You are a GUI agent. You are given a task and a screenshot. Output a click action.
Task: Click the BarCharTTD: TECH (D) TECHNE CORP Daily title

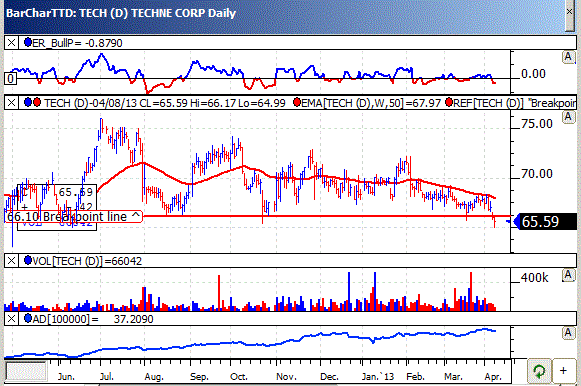121,13
